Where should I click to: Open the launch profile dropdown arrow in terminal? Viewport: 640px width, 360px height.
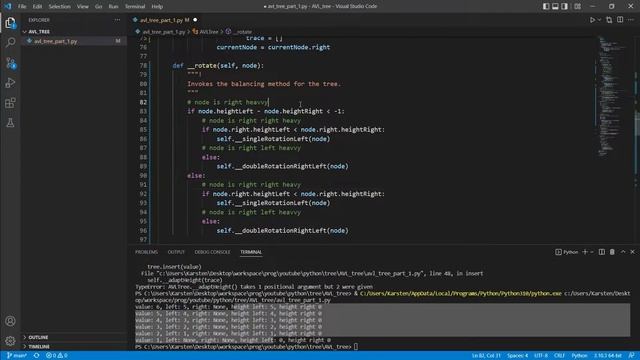592,252
